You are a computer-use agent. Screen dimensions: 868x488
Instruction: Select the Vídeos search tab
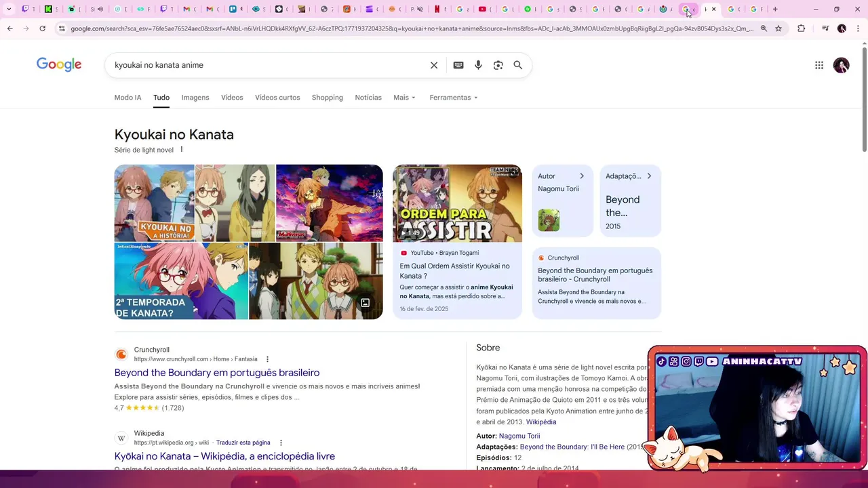pyautogui.click(x=232, y=98)
